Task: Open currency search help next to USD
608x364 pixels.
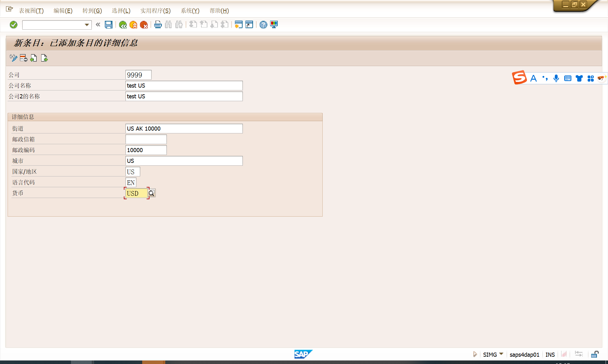Action: (152, 193)
